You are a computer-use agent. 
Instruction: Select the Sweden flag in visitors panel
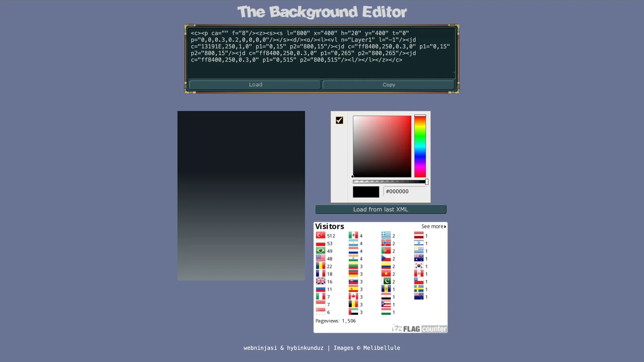click(419, 289)
